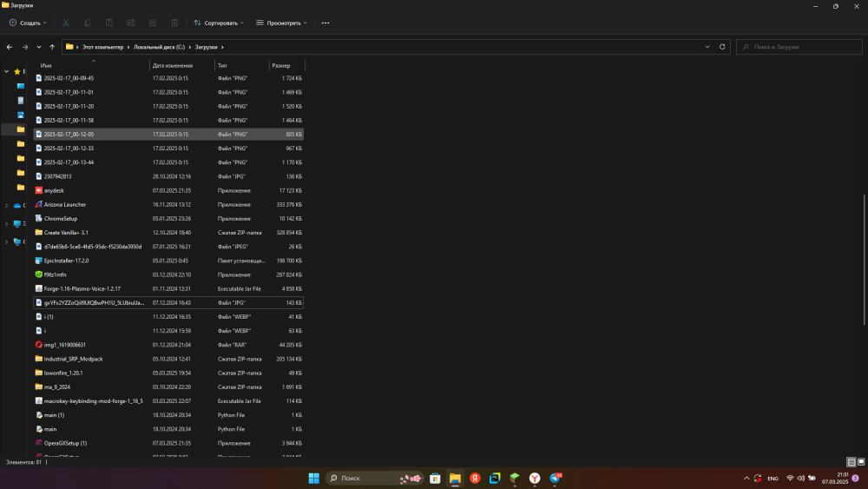
Task: Open Yandex app with red Я icon
Action: pos(475,478)
